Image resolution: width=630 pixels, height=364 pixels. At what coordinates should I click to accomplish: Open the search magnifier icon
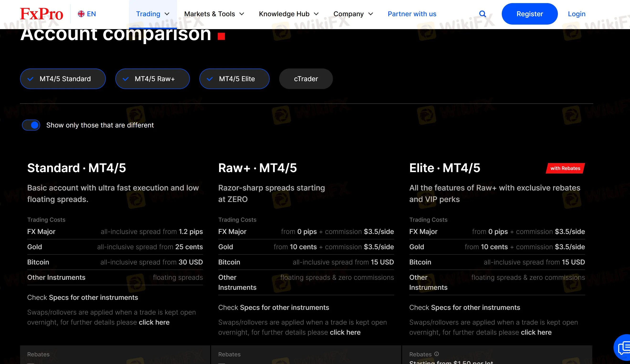(482, 14)
